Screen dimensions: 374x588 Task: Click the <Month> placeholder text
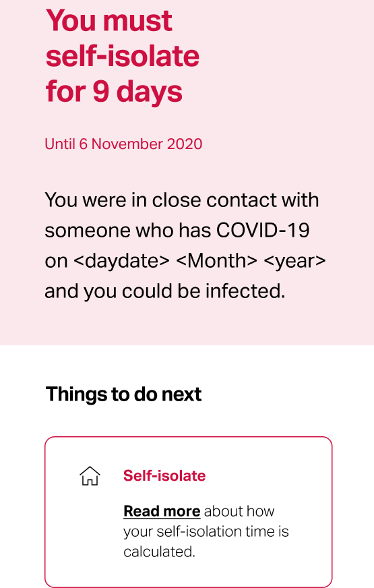(216, 261)
